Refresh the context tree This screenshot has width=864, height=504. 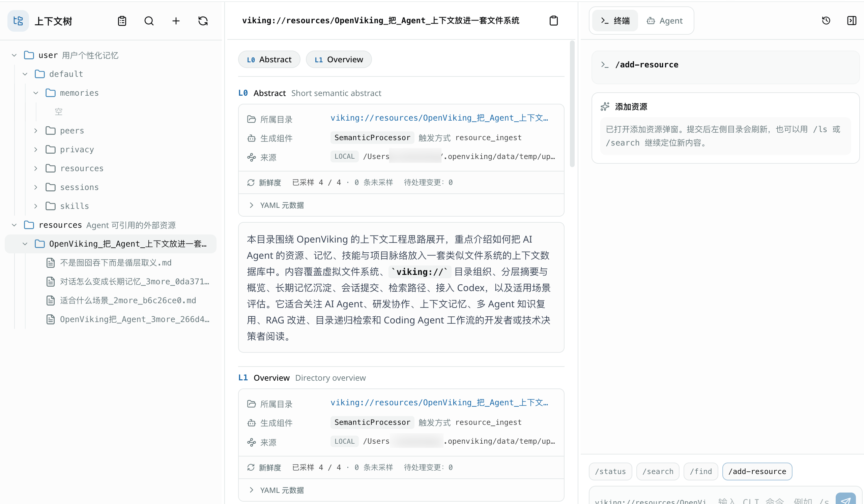203,21
